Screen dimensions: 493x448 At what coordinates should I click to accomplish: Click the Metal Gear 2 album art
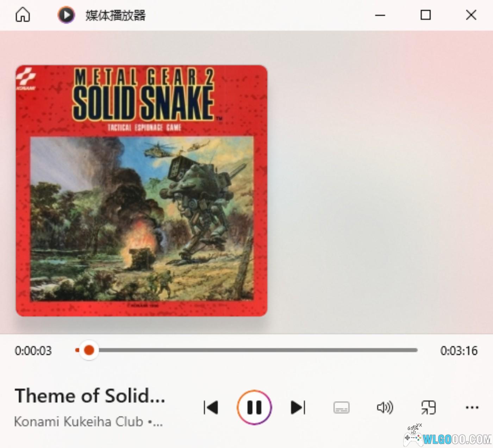142,190
